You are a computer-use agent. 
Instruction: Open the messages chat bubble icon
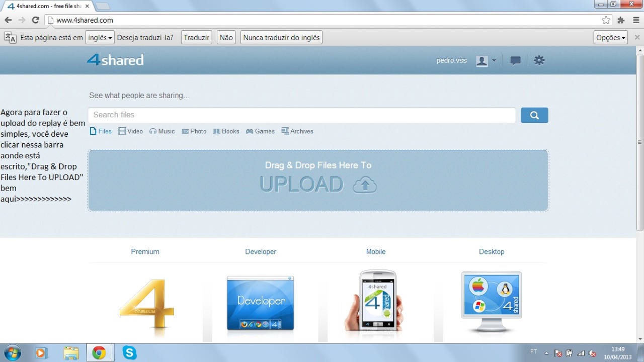point(515,60)
